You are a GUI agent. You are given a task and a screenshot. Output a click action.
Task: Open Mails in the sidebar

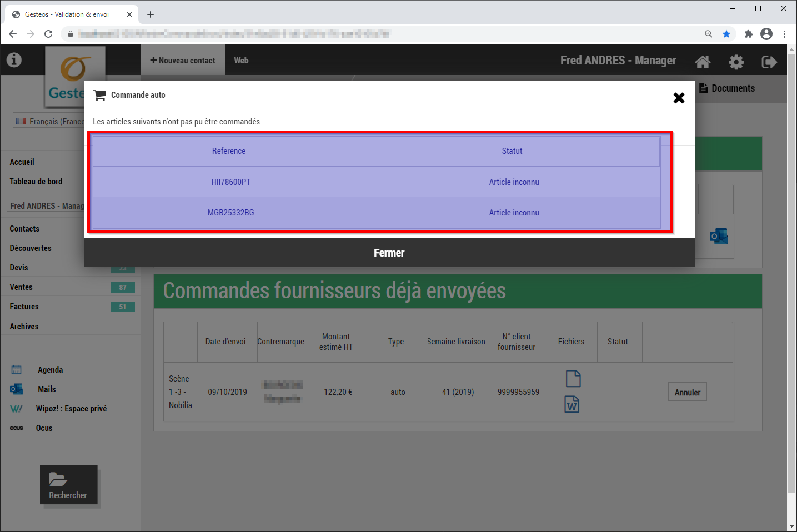tap(47, 389)
